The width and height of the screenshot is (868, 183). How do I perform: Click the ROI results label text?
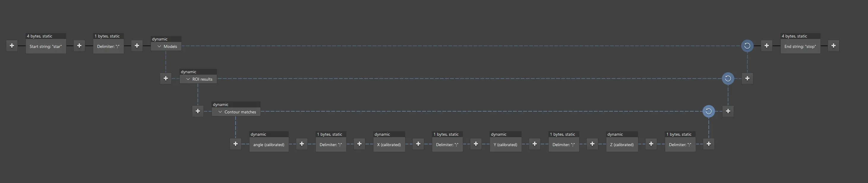pyautogui.click(x=202, y=79)
